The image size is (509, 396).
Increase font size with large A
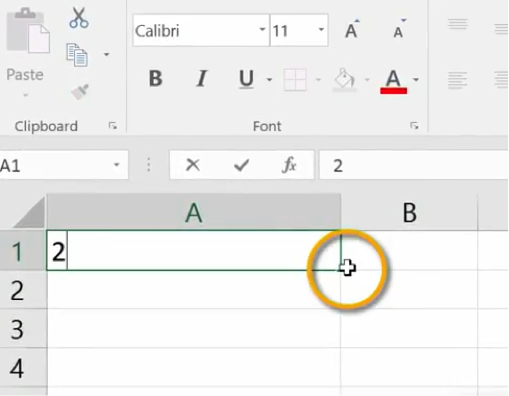352,30
